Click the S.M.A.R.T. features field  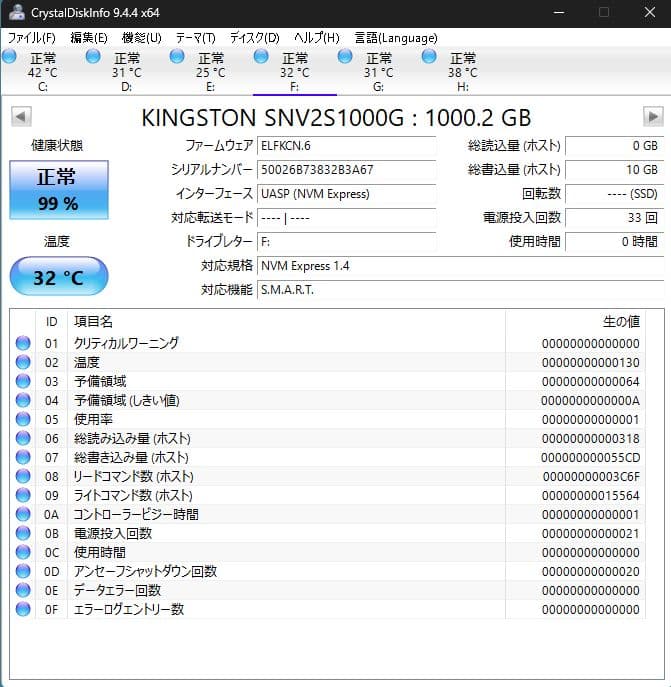point(461,290)
